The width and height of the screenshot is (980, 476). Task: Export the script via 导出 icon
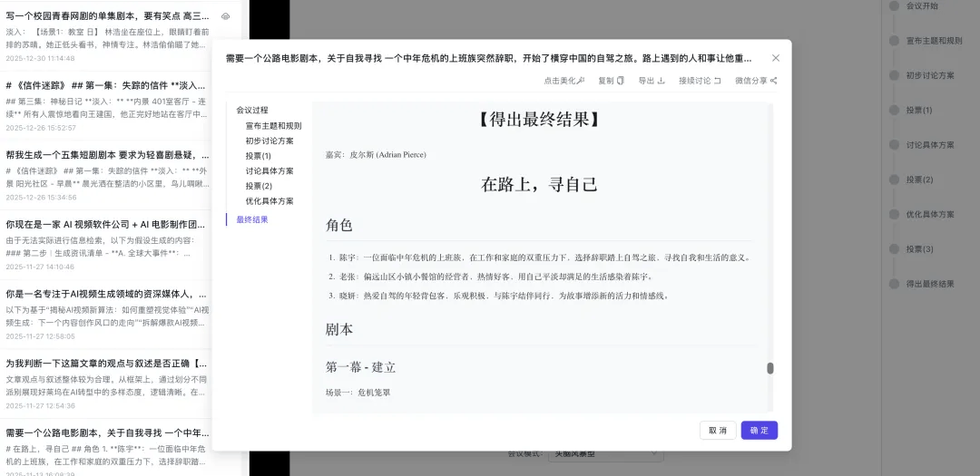(x=661, y=81)
